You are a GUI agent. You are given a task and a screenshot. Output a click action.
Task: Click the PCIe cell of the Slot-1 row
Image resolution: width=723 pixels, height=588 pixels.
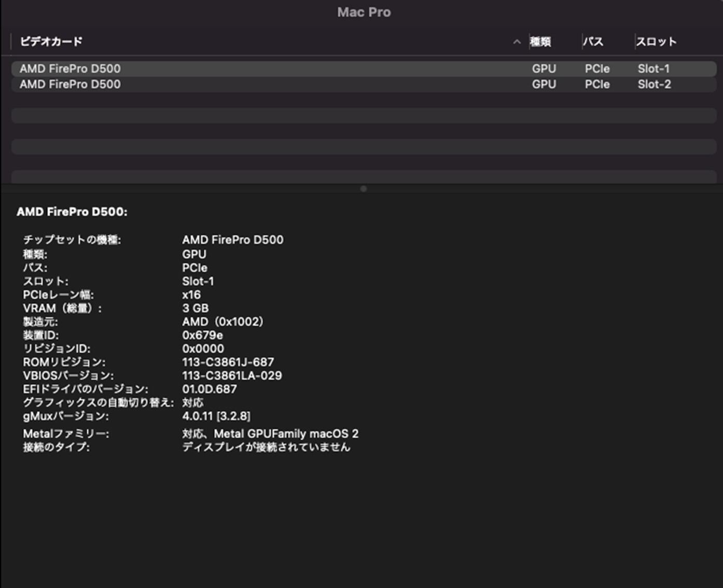click(x=597, y=68)
